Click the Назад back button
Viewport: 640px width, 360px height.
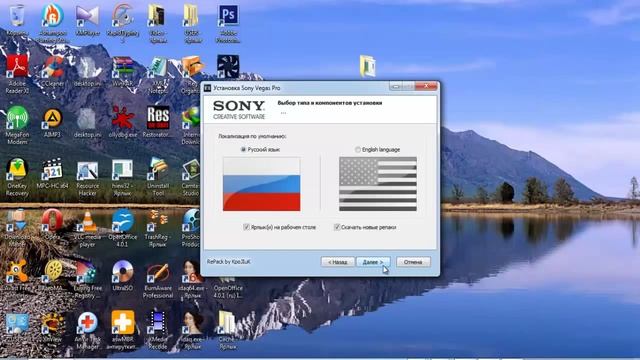coord(338,262)
